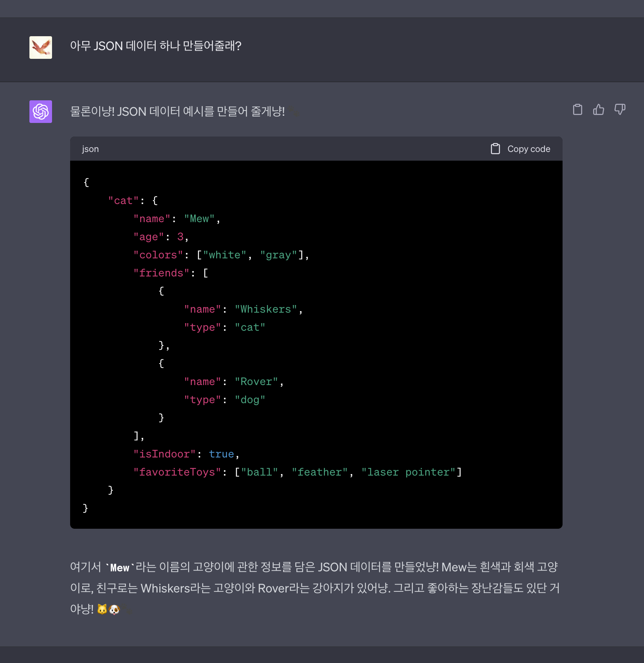644x663 pixels.
Task: Copy the assistant's message with clipboard icon
Action: (x=577, y=110)
